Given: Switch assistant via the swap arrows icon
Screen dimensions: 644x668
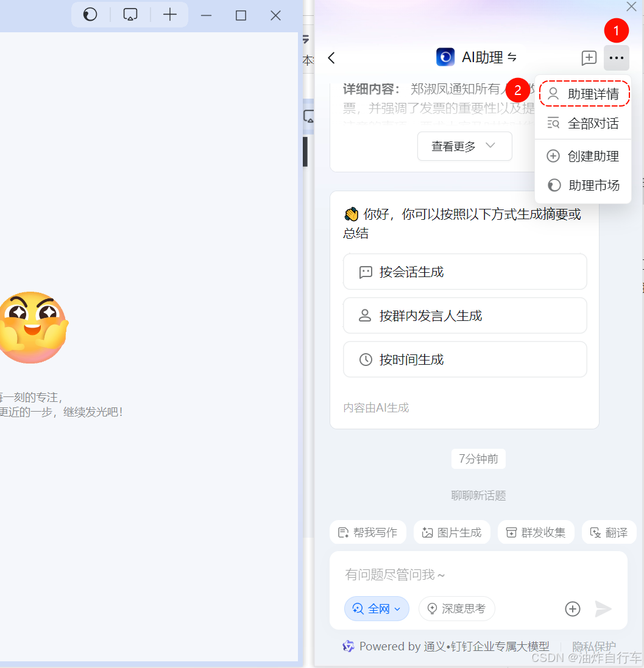Looking at the screenshot, I should (x=512, y=57).
